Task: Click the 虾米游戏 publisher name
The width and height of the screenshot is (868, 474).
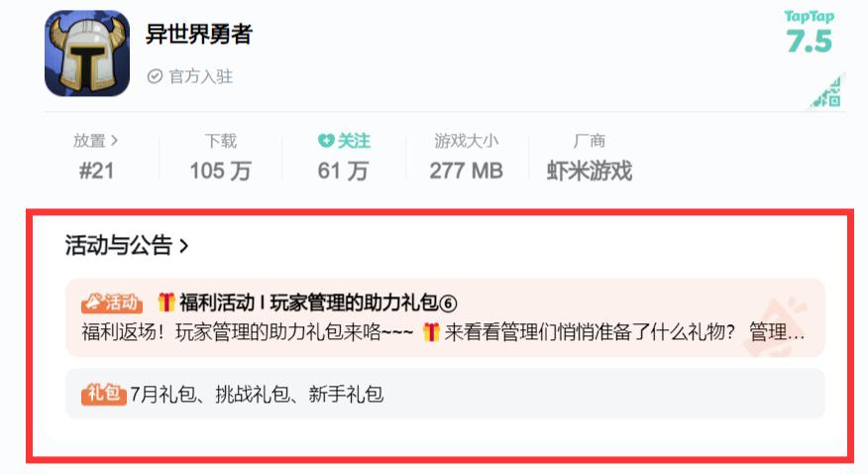Action: [589, 171]
